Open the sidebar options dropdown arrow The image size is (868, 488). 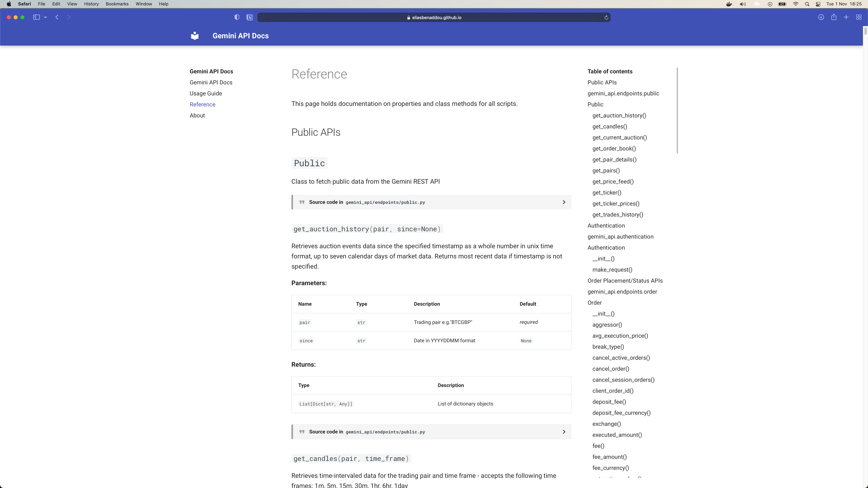point(45,17)
